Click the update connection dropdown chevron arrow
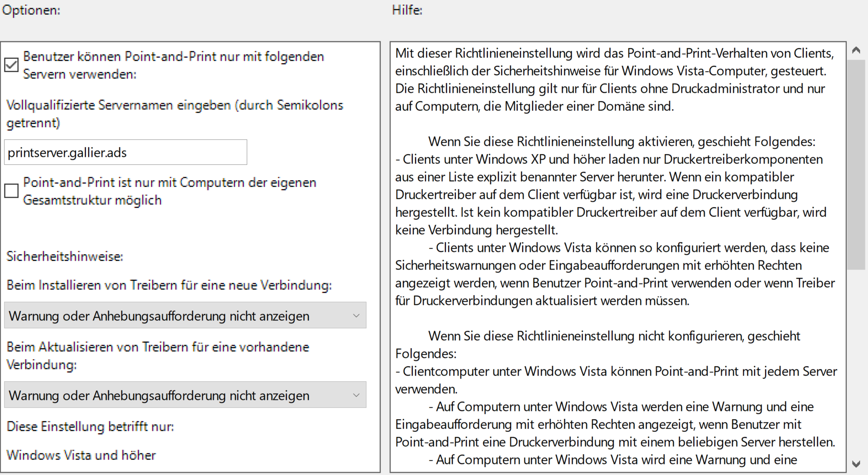 [x=356, y=395]
